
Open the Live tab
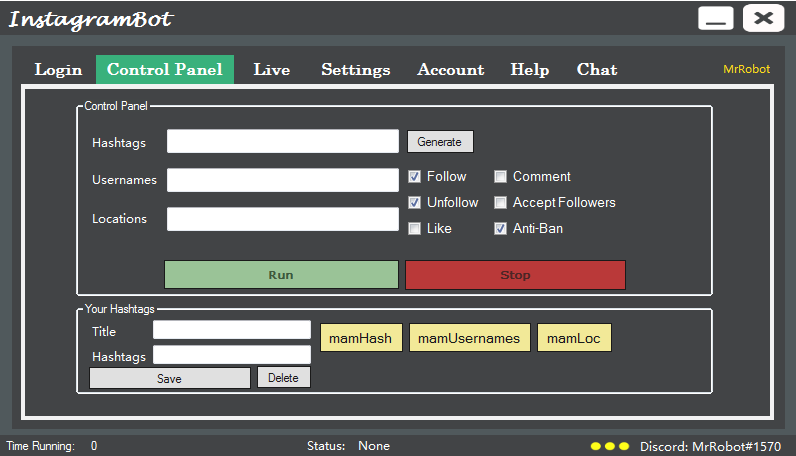point(272,70)
